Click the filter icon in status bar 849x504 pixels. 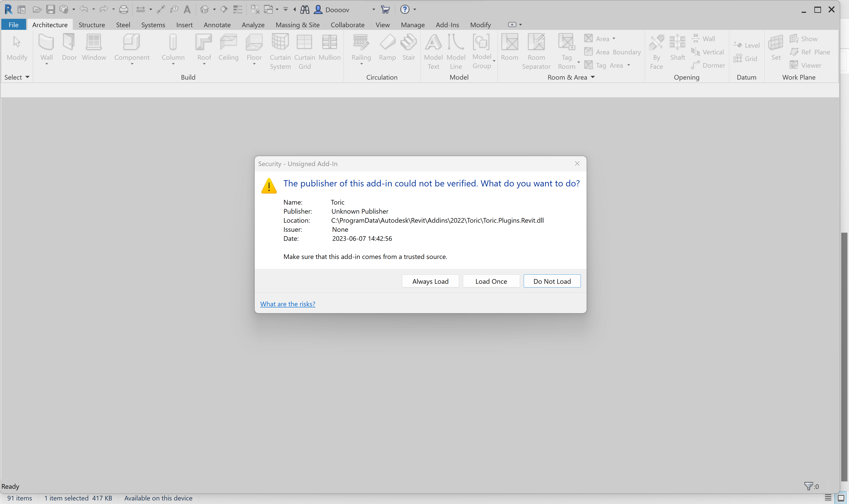point(808,486)
